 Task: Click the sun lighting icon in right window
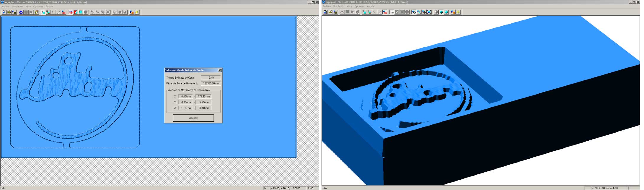pyautogui.click(x=458, y=12)
